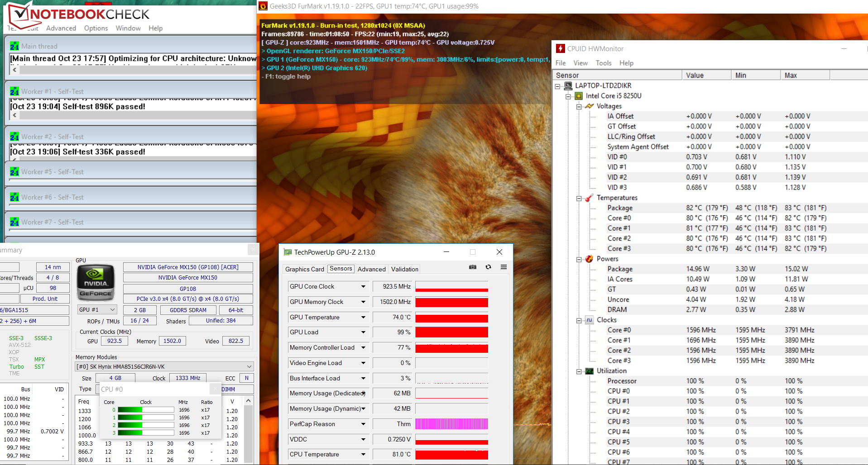Viewport: 868px width, 465px height.
Task: Click the Voltages icon in HWMonitor tree
Action: 589,106
